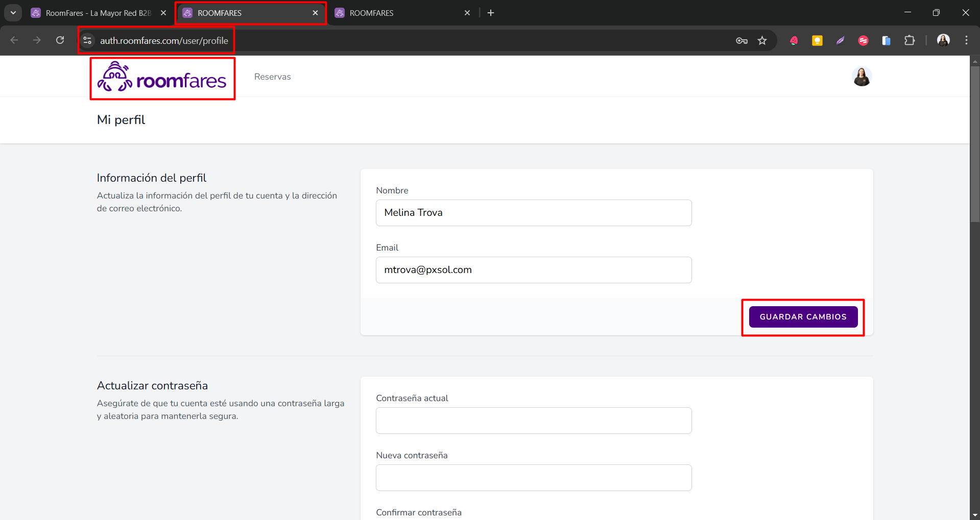The width and height of the screenshot is (980, 520).
Task: Reload the page
Action: [60, 40]
